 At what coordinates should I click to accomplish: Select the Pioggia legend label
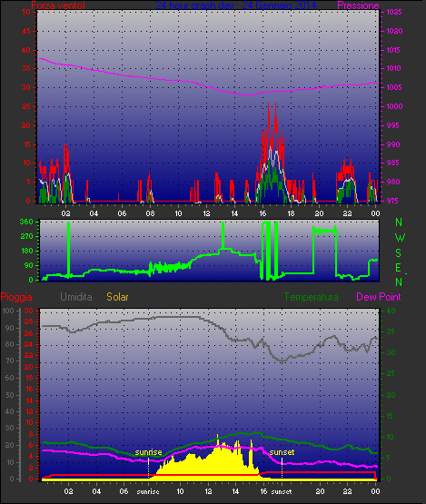[16, 297]
